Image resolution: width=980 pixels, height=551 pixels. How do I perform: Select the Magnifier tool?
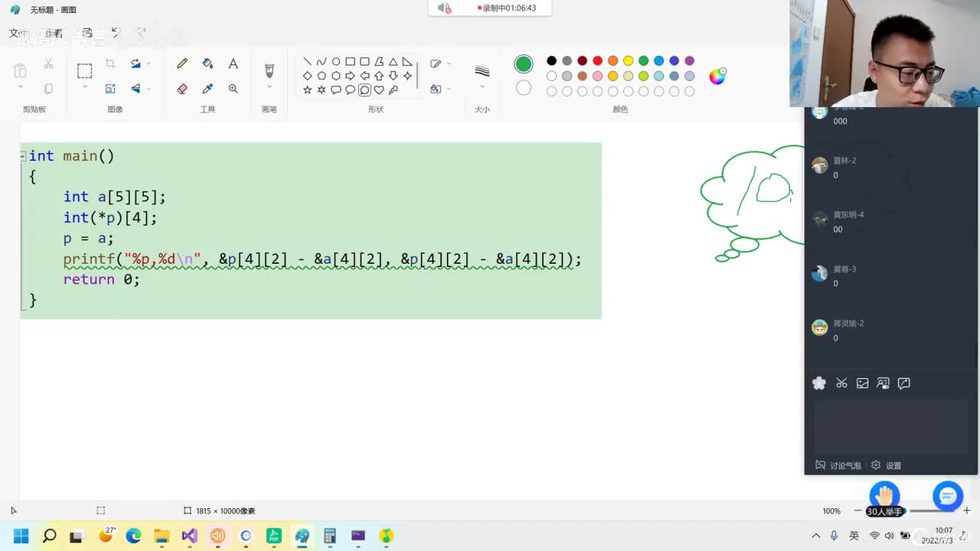pyautogui.click(x=233, y=89)
